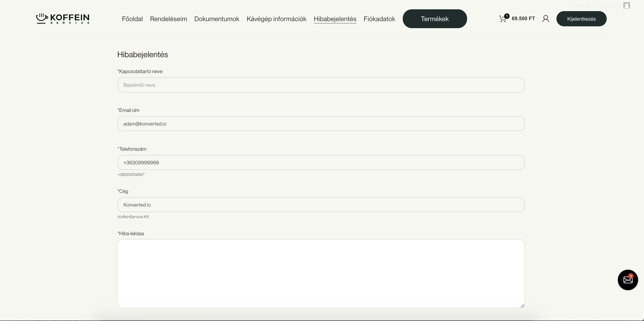Click the user account profile icon
Screen dimensions: 644x321
[546, 19]
